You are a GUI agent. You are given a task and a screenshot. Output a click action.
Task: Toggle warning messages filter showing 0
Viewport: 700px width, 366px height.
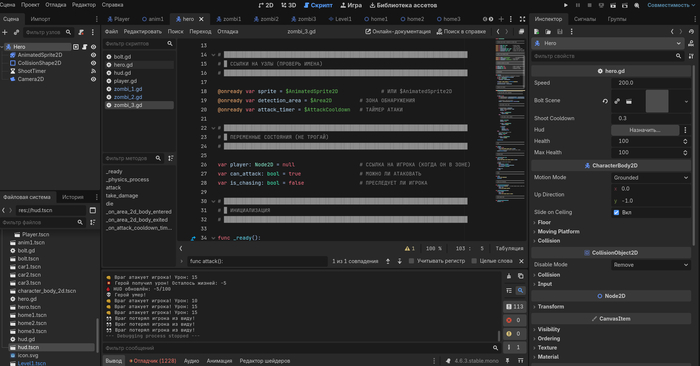point(514,333)
